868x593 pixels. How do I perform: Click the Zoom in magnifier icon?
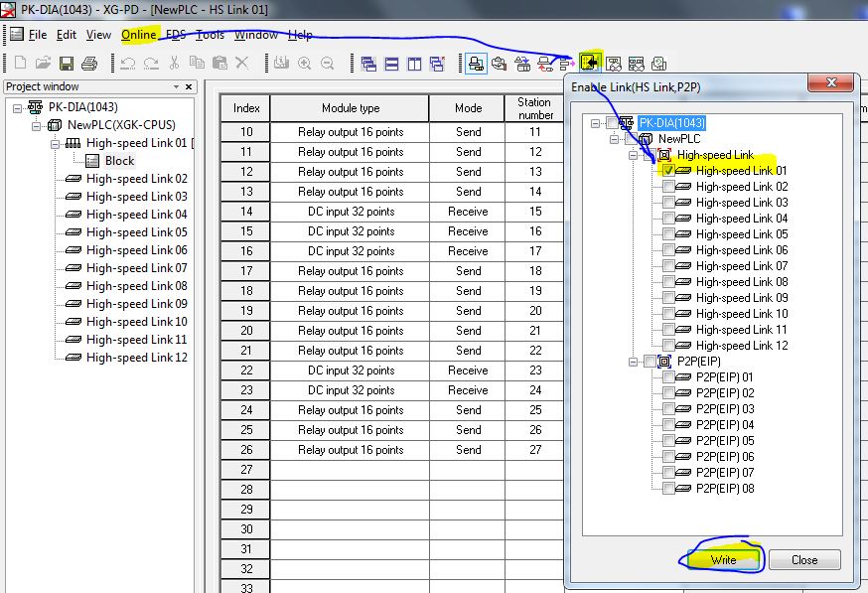click(x=304, y=64)
